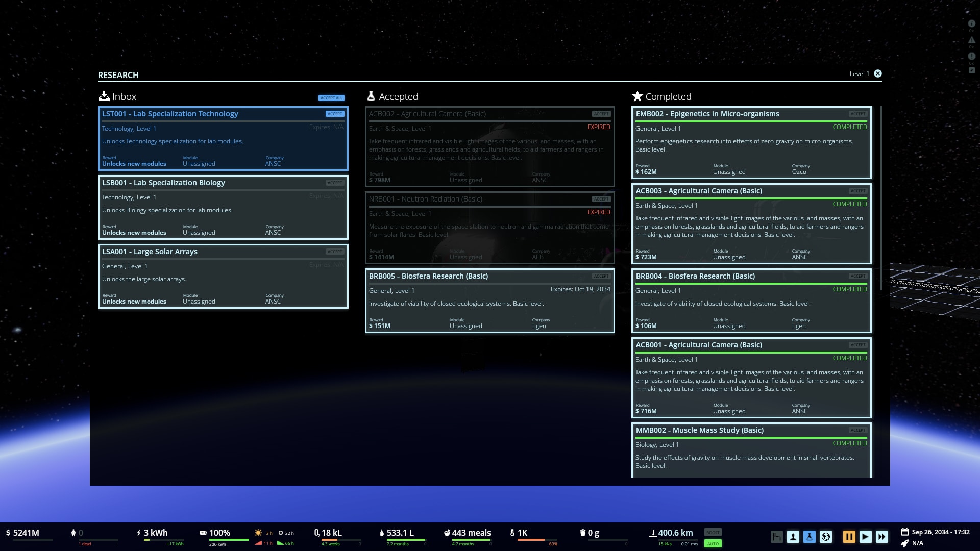Click the Accepted flask icon
Viewport: 980px width, 551px height.
(x=371, y=96)
